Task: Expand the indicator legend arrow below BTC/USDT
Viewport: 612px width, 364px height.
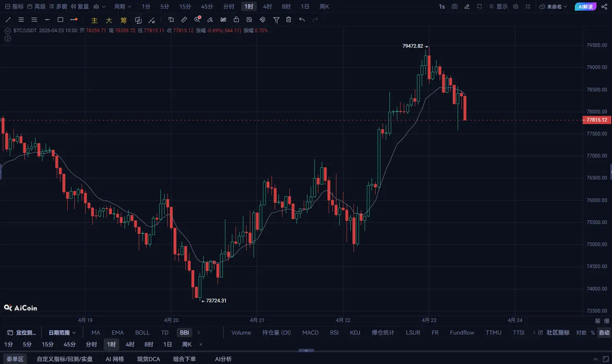Action: [x=8, y=38]
